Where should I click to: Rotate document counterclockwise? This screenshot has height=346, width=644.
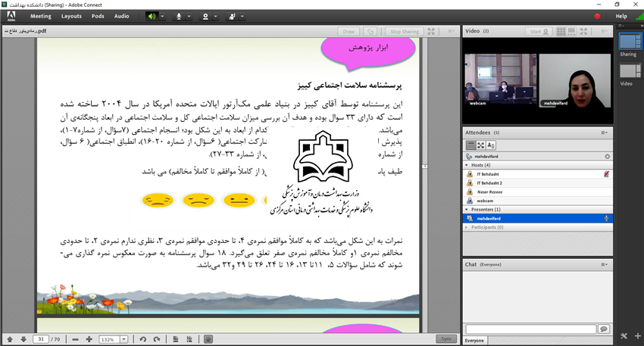[x=143, y=339]
